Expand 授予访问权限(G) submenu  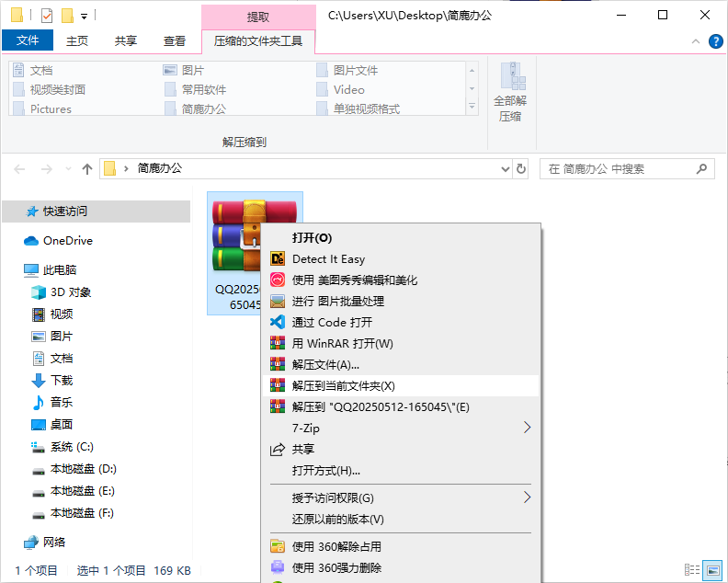pyautogui.click(x=401, y=498)
